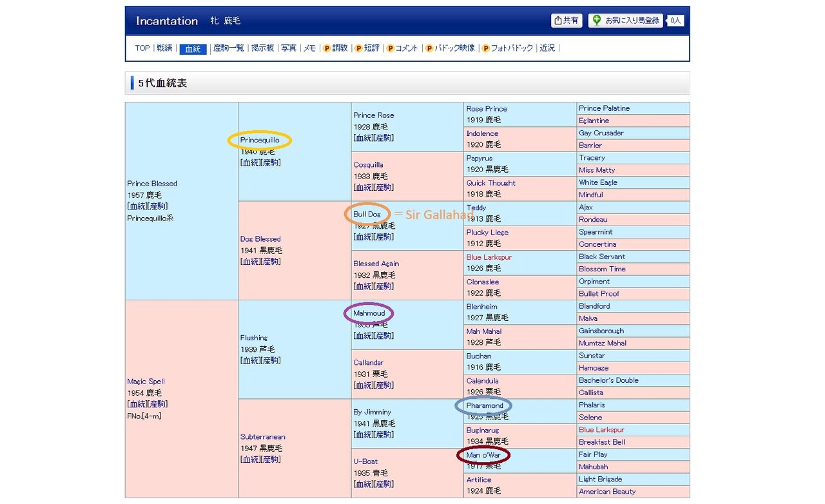The height and width of the screenshot is (504, 825).
Task: Click the 血統 link under Subterranean
Action: (x=251, y=460)
